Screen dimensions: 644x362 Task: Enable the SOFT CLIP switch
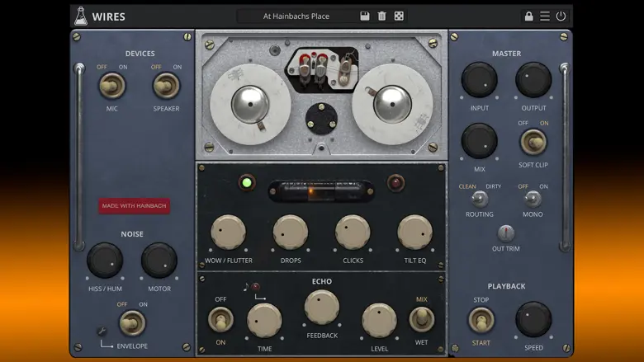coord(533,142)
